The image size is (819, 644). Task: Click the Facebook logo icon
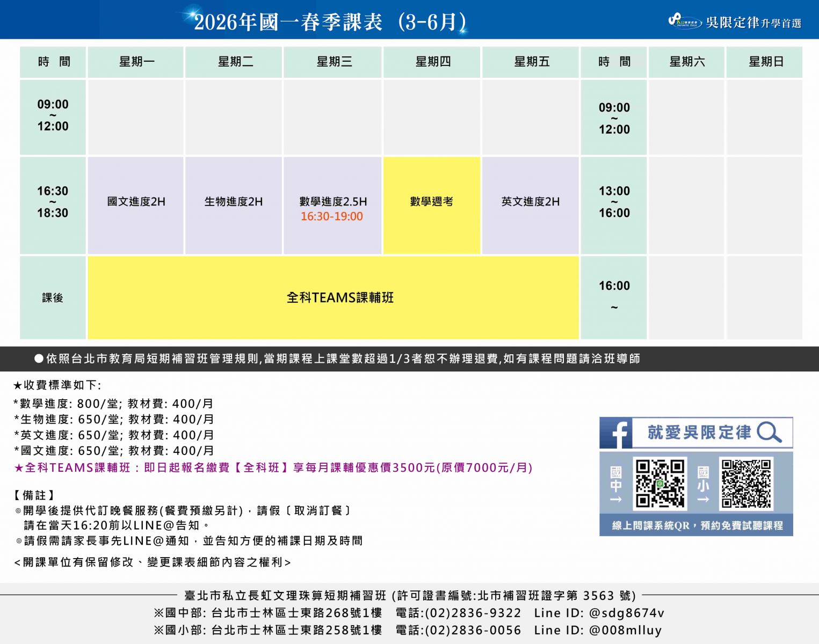(615, 433)
